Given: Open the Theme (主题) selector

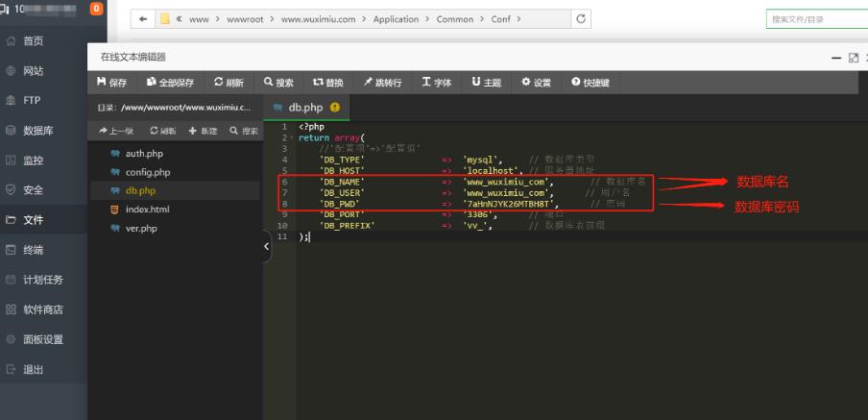Looking at the screenshot, I should tap(487, 83).
